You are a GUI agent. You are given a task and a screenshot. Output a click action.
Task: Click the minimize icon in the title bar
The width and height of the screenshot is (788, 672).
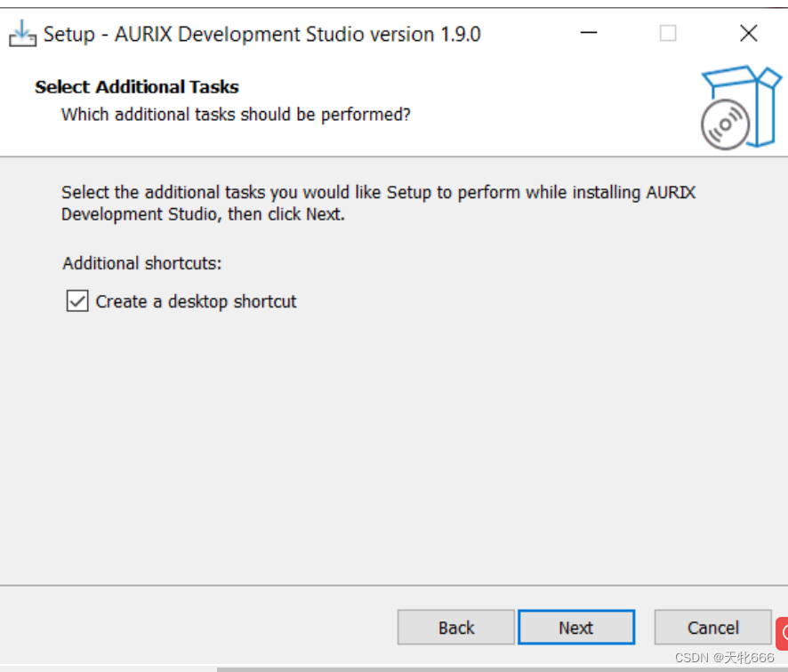tap(588, 32)
